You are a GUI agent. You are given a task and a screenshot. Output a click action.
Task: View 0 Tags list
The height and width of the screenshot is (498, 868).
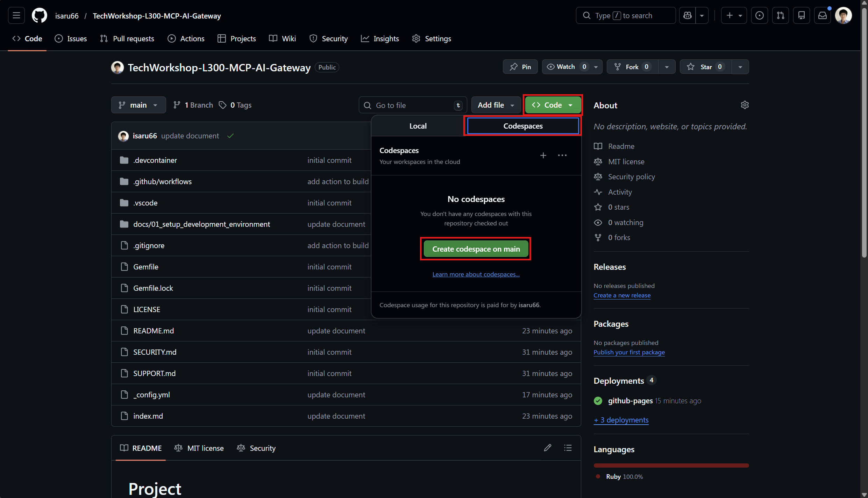235,105
